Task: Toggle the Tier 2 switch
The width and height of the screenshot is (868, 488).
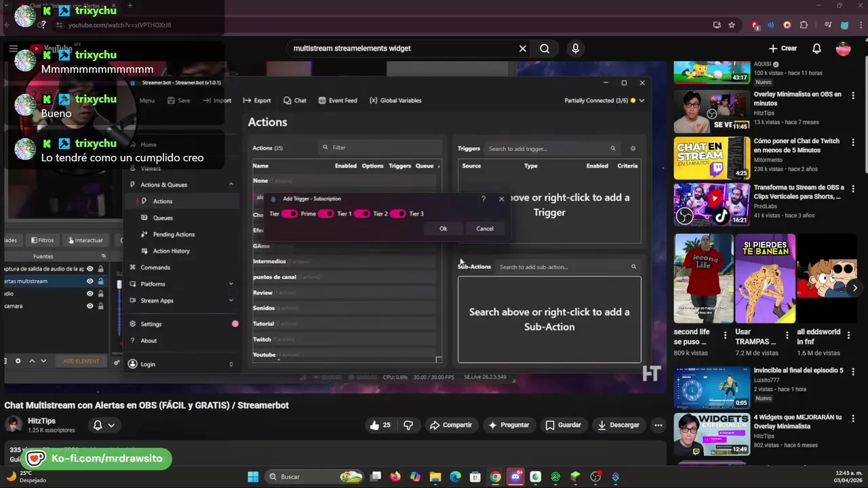Action: click(361, 213)
